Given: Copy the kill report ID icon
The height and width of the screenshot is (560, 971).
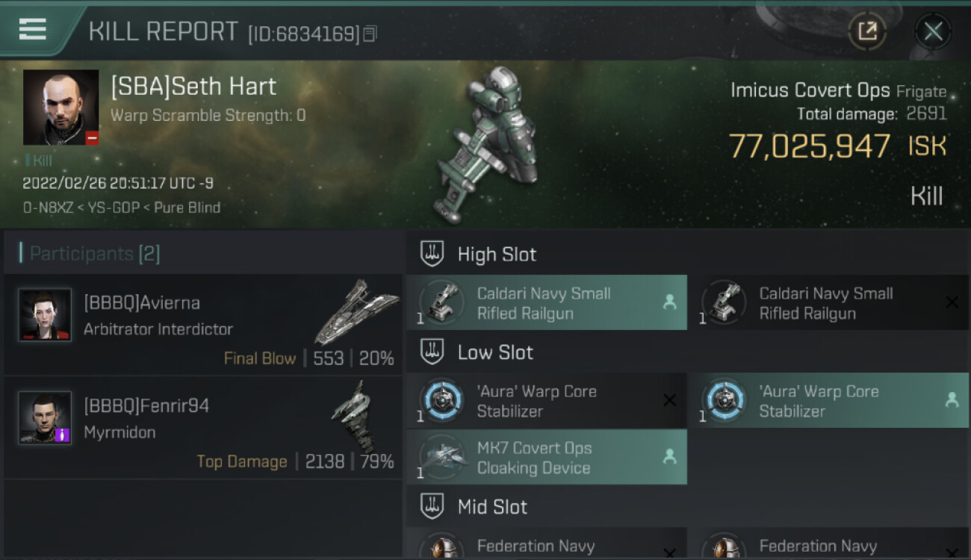Looking at the screenshot, I should tap(370, 34).
